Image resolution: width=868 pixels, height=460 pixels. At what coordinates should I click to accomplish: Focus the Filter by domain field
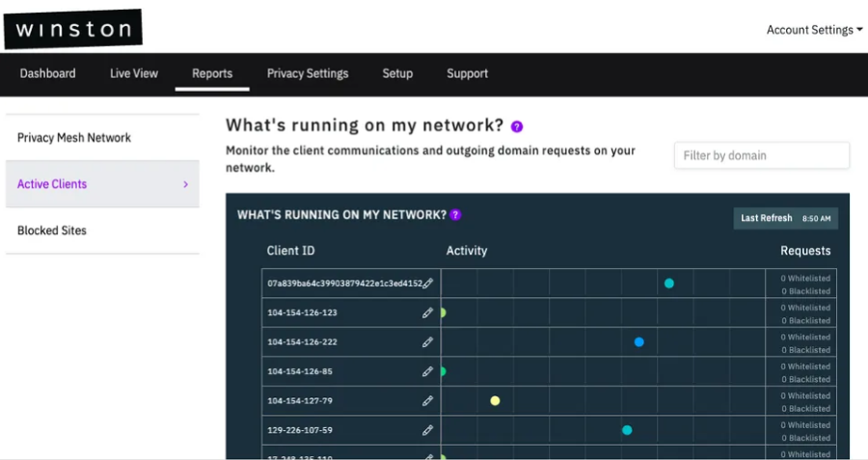pos(762,155)
